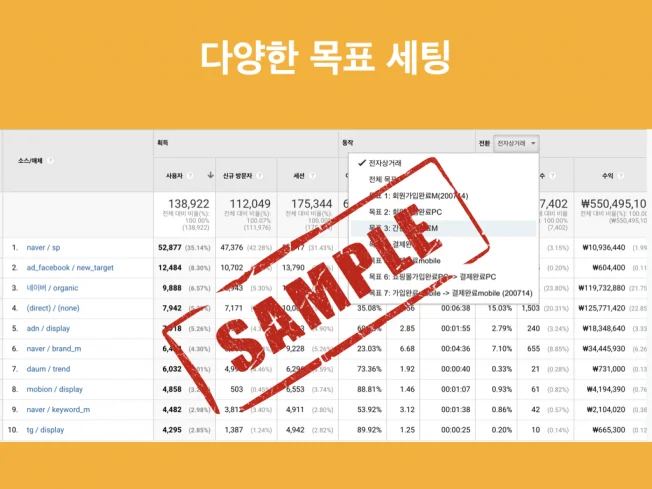Click new visitors value 10,702

coord(232,268)
